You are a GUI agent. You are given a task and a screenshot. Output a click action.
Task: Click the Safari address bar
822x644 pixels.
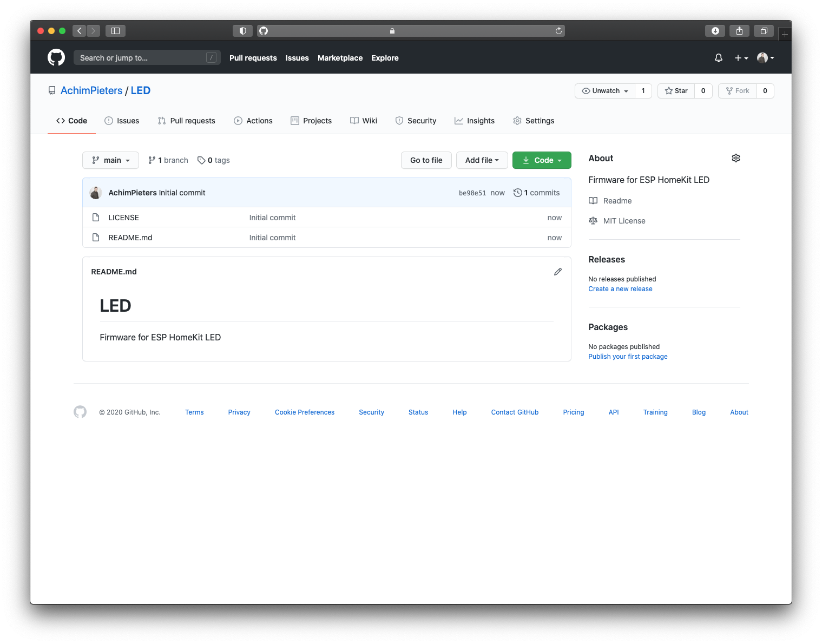click(x=411, y=31)
